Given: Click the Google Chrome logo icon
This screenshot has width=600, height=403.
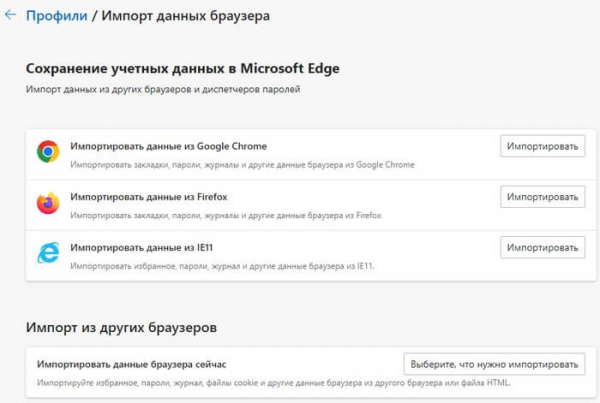Looking at the screenshot, I should (x=48, y=152).
